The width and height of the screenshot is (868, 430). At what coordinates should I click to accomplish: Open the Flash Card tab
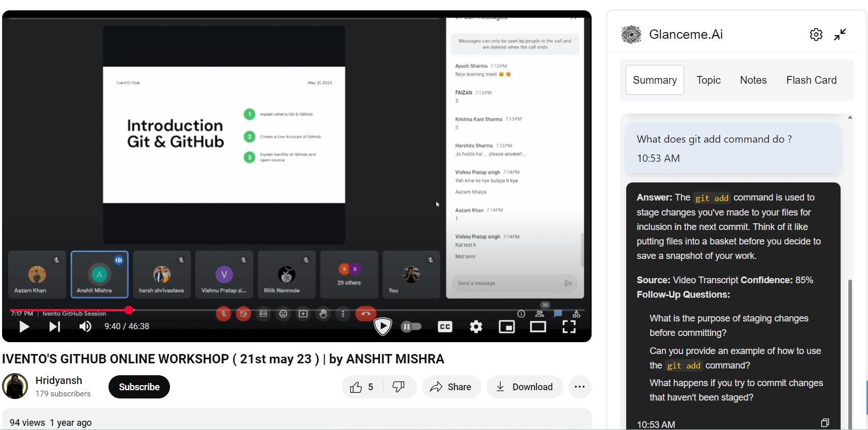click(x=811, y=80)
